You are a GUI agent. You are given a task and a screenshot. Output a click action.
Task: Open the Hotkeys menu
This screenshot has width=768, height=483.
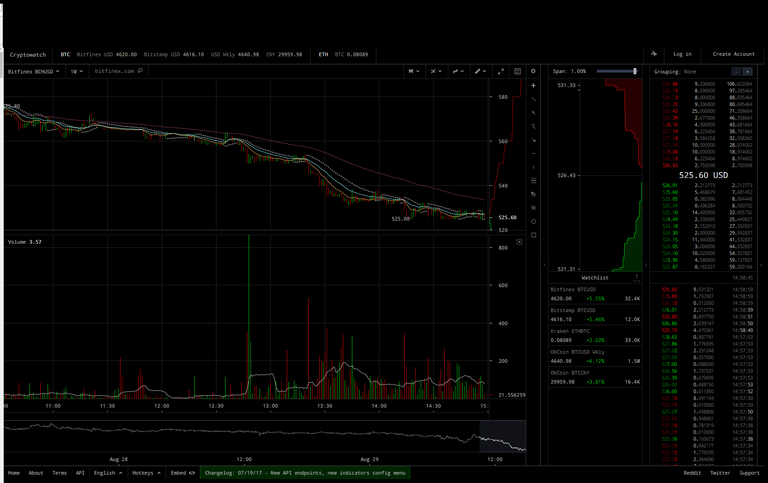click(146, 473)
